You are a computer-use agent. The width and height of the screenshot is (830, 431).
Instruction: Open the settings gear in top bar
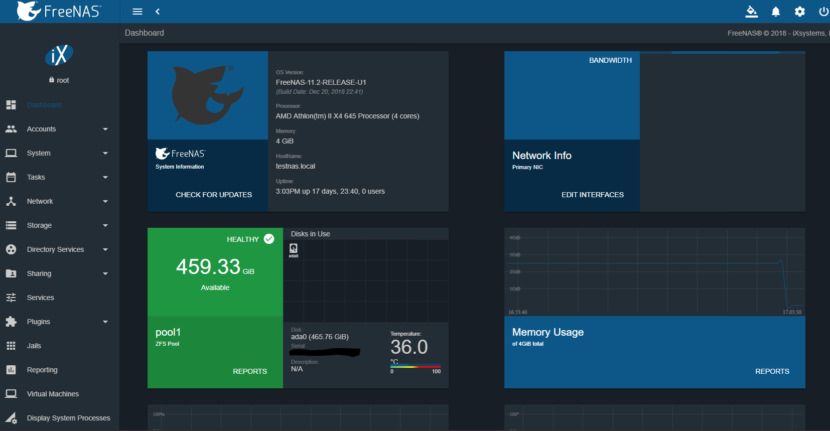799,11
